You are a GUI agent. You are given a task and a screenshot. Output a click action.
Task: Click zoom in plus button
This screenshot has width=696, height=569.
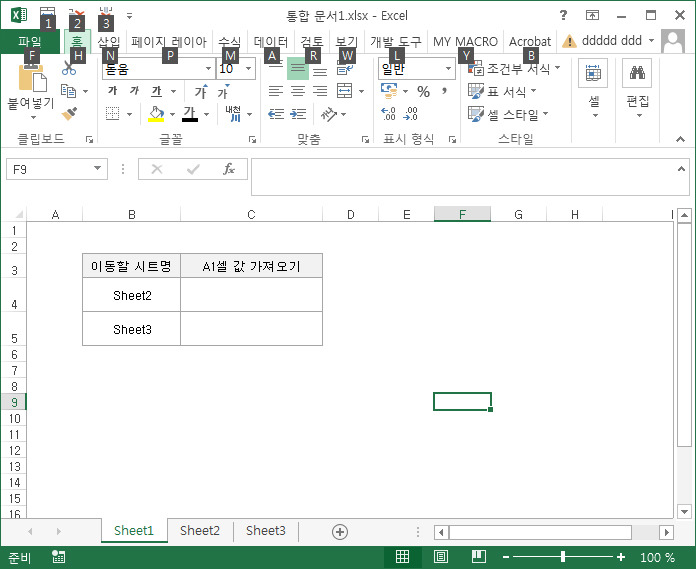tap(621, 557)
